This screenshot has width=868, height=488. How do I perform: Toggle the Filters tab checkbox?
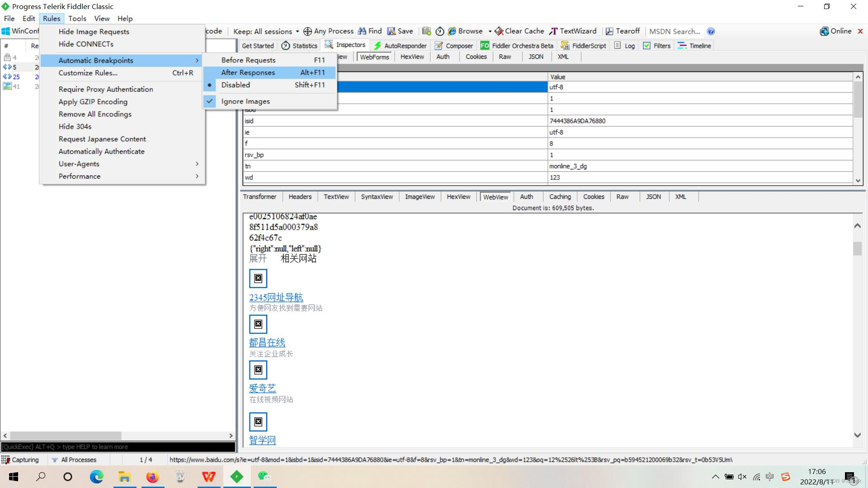646,46
